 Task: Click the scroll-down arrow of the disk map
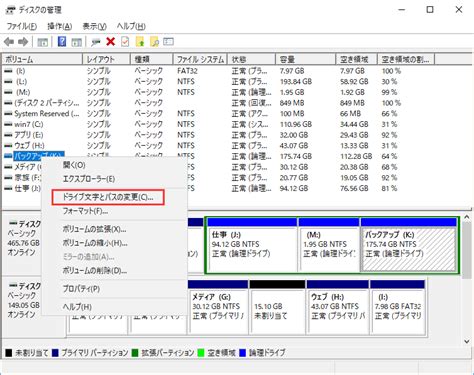tap(467, 341)
